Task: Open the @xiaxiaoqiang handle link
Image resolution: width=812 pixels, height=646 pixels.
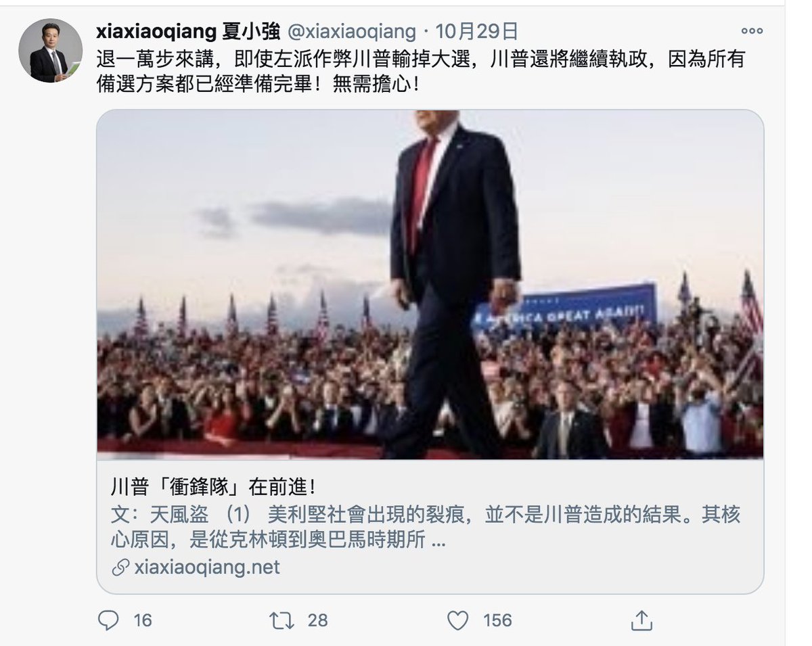Action: point(352,30)
